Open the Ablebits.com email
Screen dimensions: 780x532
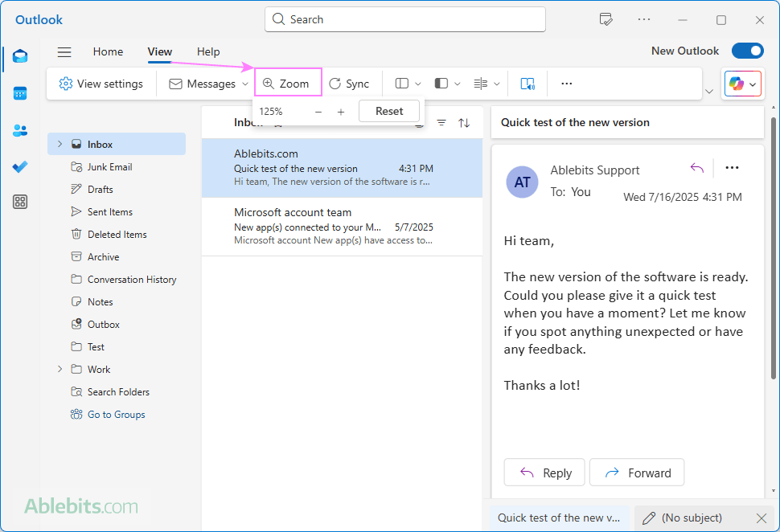point(342,168)
